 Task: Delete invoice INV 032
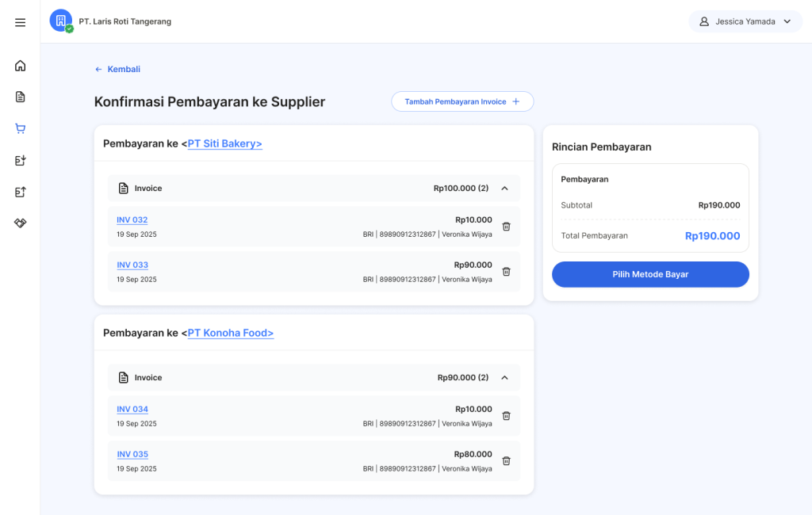click(507, 227)
